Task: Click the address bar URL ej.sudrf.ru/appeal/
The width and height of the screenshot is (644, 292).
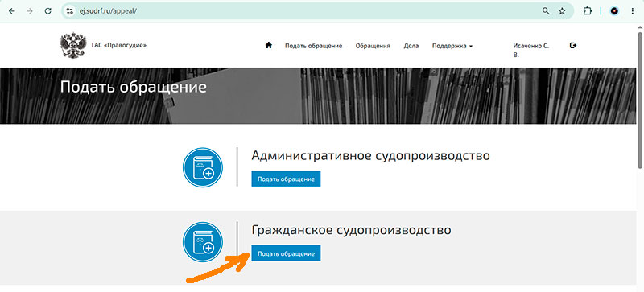Action: pos(108,11)
